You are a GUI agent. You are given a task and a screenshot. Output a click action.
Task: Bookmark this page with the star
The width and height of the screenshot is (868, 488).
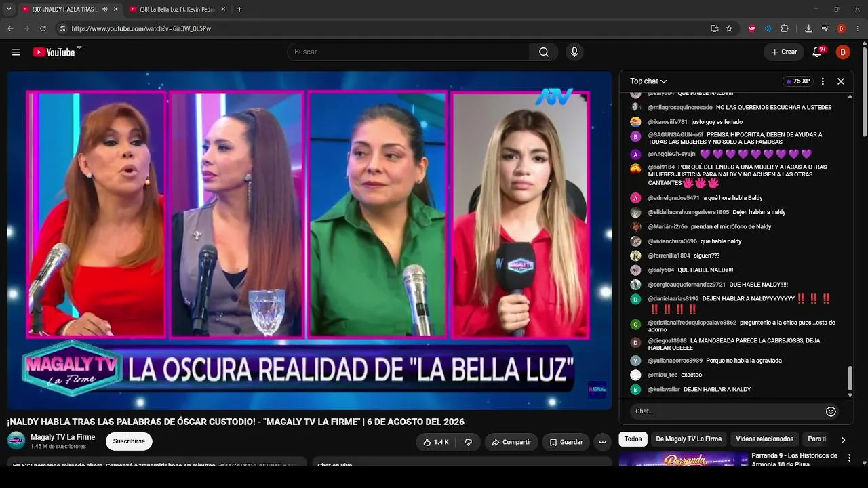coord(729,28)
